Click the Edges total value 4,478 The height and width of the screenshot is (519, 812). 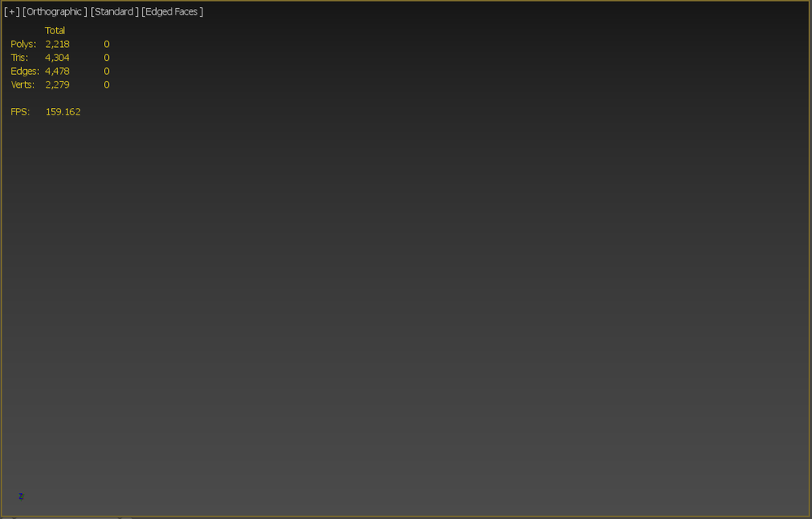pos(57,71)
